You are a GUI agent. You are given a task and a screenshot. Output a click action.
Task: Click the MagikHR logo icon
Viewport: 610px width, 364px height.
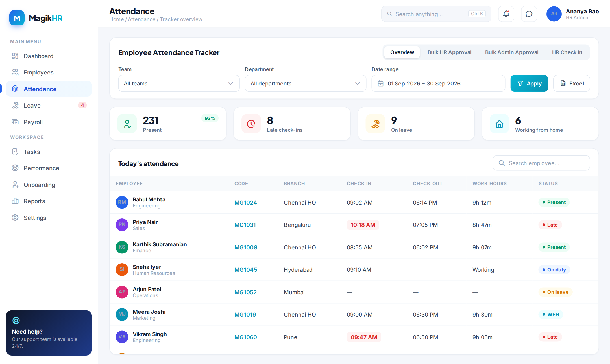(x=17, y=18)
